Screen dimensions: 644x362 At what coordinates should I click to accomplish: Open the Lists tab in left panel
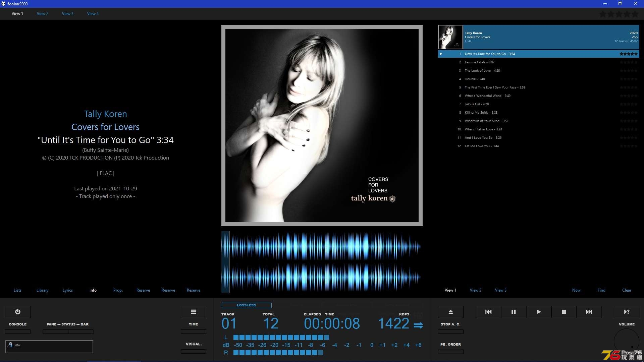pyautogui.click(x=17, y=290)
